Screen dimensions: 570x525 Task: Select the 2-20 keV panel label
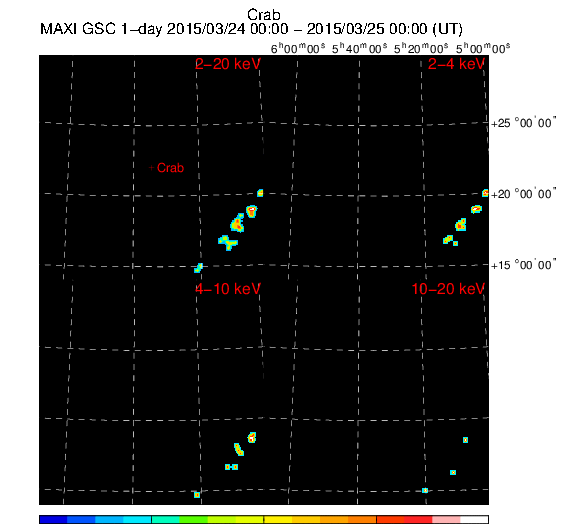point(228,64)
